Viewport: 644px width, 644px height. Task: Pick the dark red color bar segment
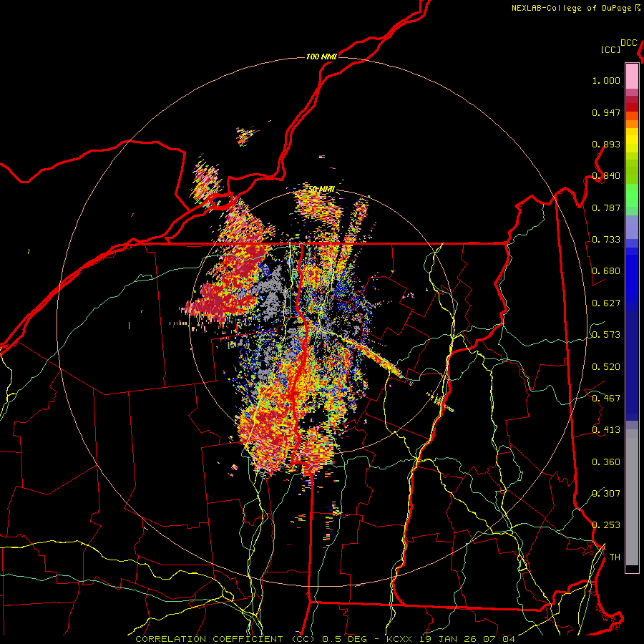coord(632,107)
